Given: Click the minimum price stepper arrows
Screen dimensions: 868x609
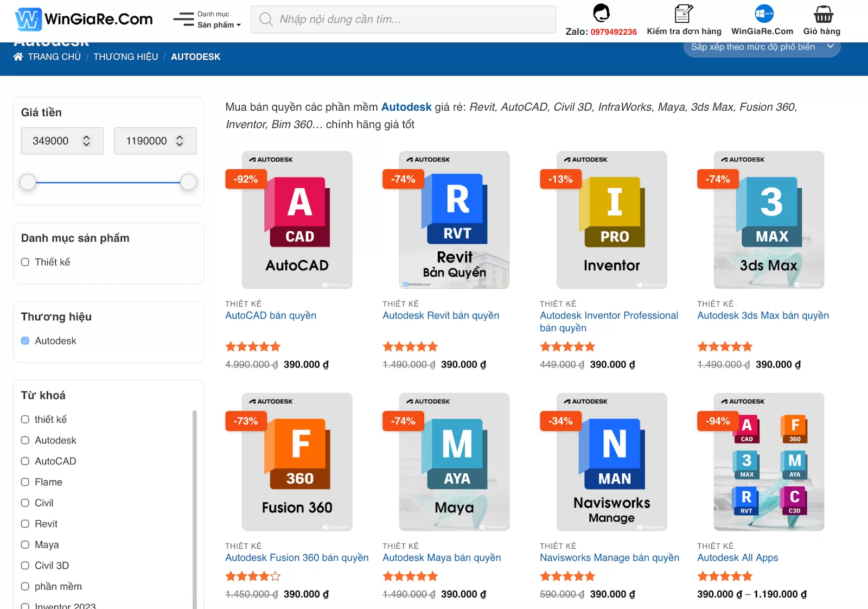Looking at the screenshot, I should coord(86,141).
